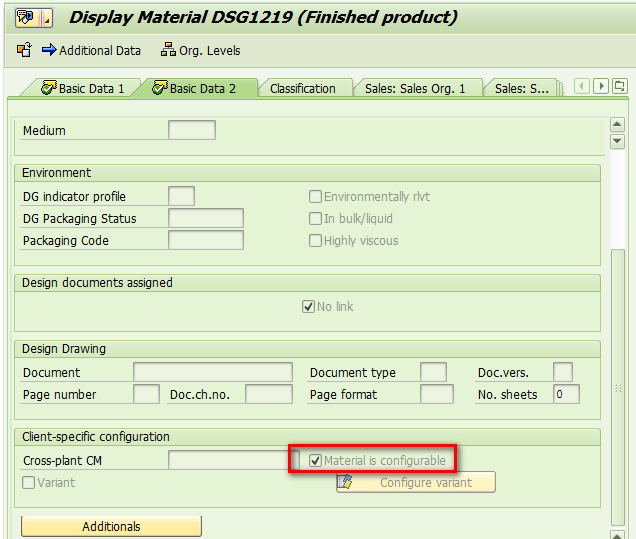Click the Doc.vers. field
The image size is (636, 539).
click(563, 372)
